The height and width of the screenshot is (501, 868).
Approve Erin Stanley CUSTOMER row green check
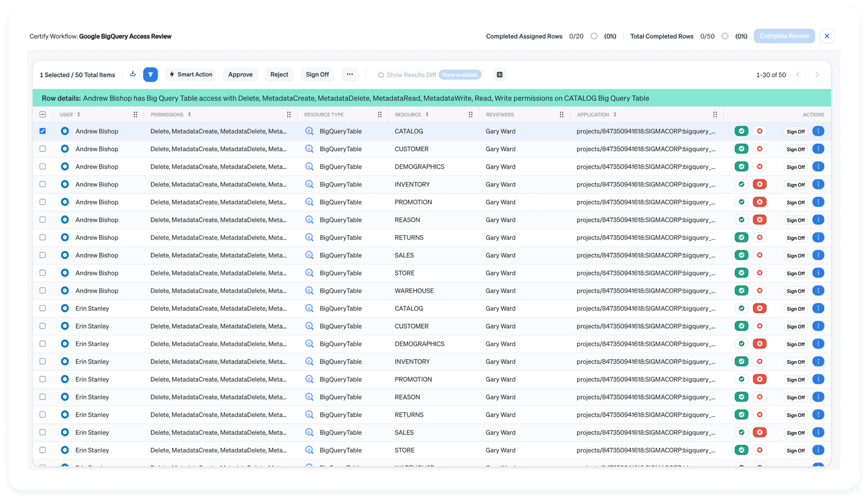(x=742, y=326)
